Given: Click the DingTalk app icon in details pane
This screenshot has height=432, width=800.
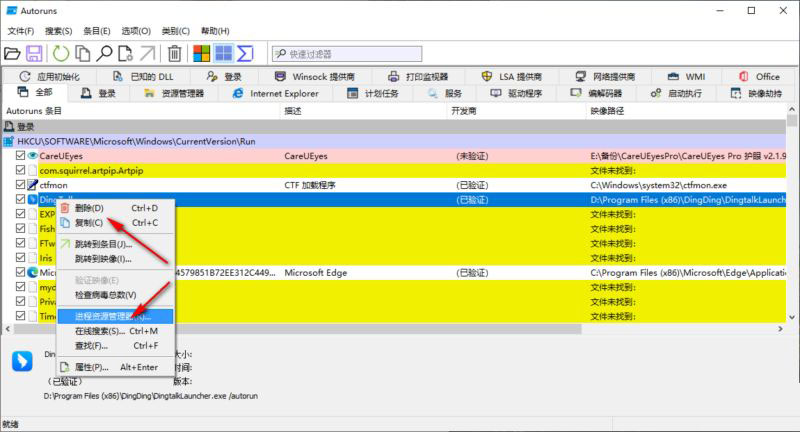Looking at the screenshot, I should [x=22, y=361].
